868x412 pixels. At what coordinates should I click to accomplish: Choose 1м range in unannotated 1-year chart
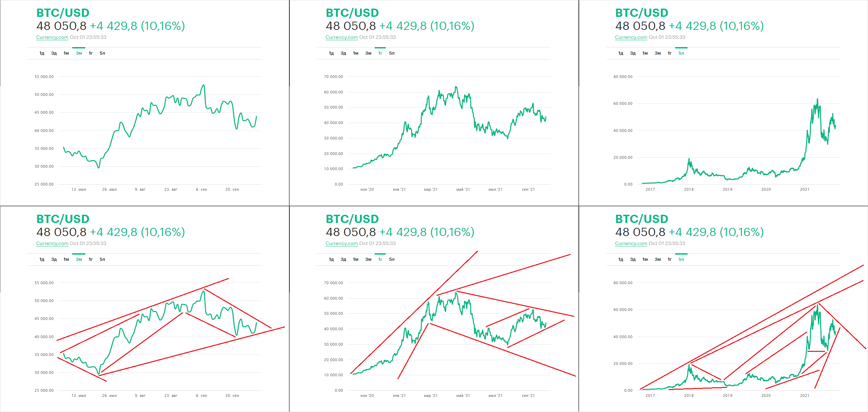coord(356,53)
